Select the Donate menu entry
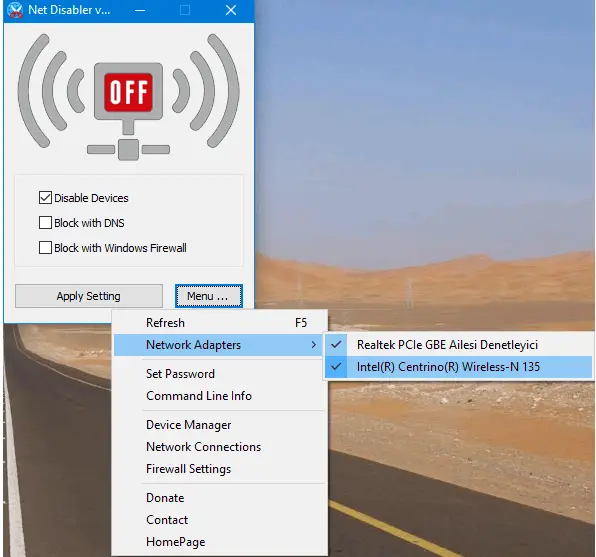 tap(220, 498)
